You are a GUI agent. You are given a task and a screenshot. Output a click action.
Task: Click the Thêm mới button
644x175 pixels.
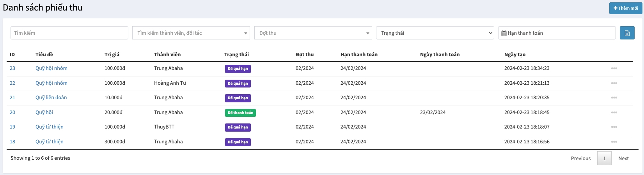[x=626, y=8]
